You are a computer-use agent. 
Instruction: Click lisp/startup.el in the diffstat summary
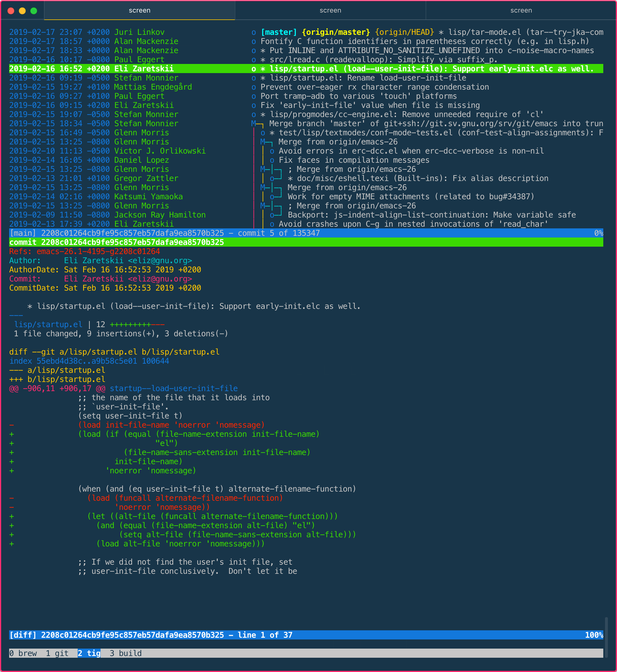click(x=48, y=324)
